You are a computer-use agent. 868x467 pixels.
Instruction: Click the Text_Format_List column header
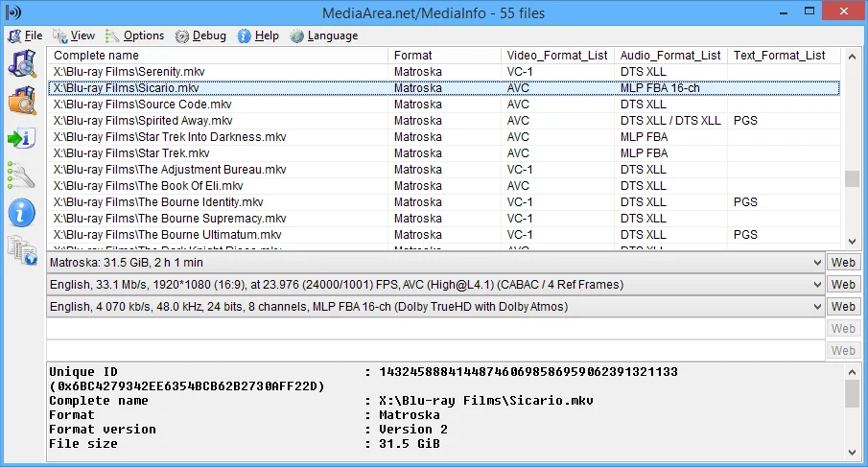coord(784,56)
